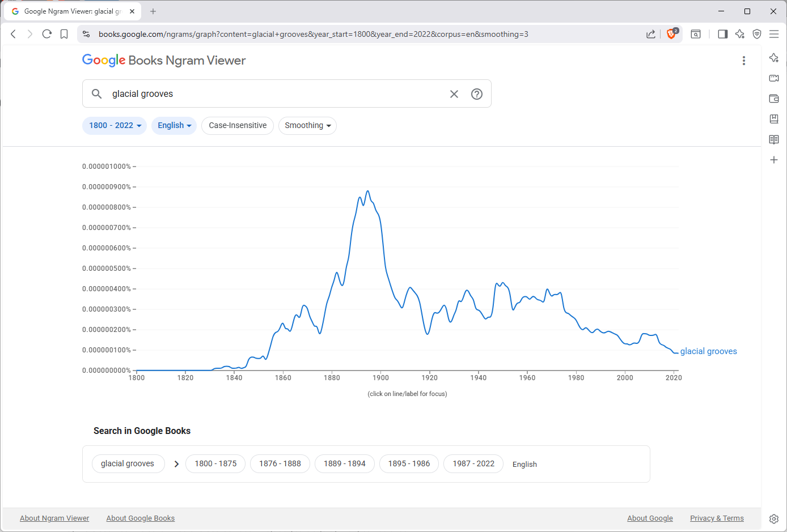Open the Privacy & Terms link
787x532 pixels.
point(717,518)
